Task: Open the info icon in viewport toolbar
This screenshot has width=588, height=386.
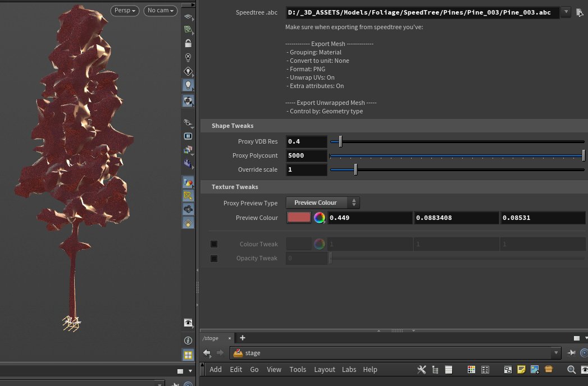Action: [x=188, y=341]
